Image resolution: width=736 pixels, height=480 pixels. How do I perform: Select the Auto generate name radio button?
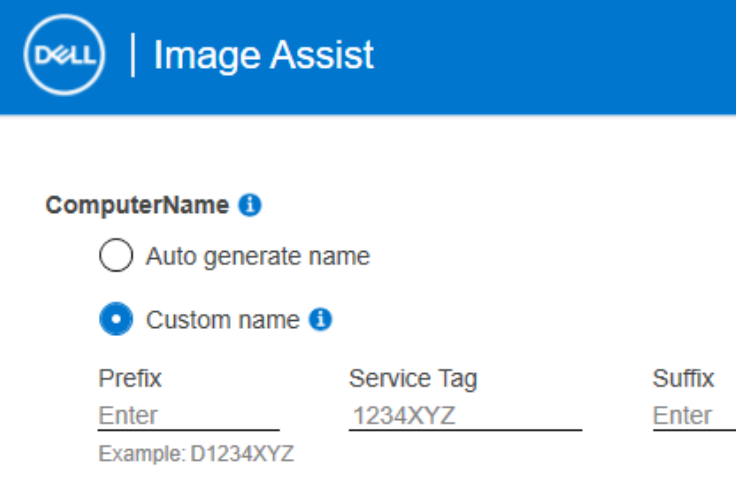(x=116, y=257)
